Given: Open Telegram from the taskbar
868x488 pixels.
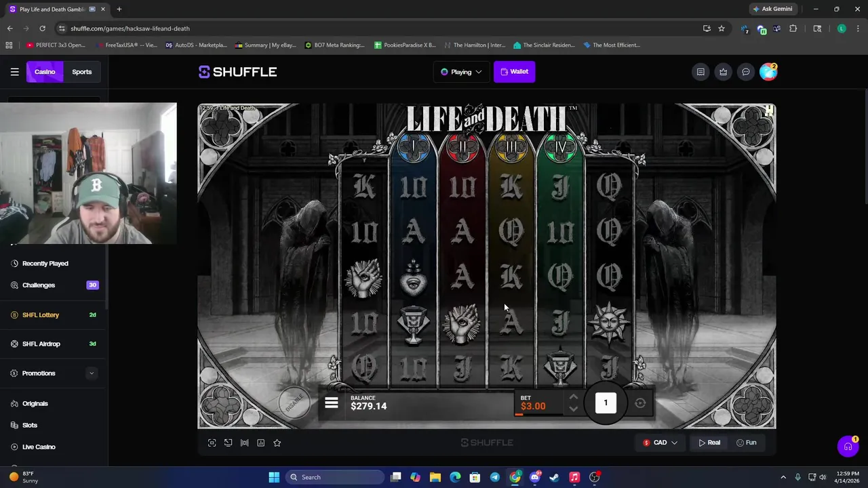Looking at the screenshot, I should click(x=495, y=477).
